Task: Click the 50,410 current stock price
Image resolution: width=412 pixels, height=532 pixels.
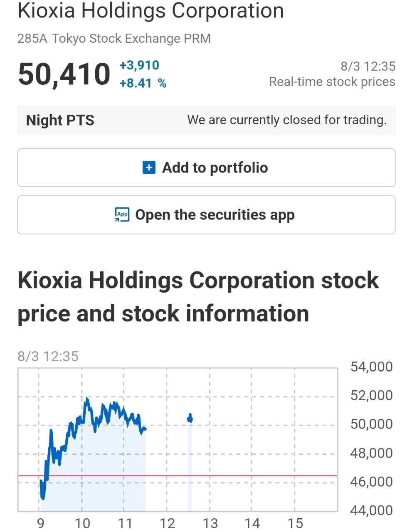Action: pos(64,74)
